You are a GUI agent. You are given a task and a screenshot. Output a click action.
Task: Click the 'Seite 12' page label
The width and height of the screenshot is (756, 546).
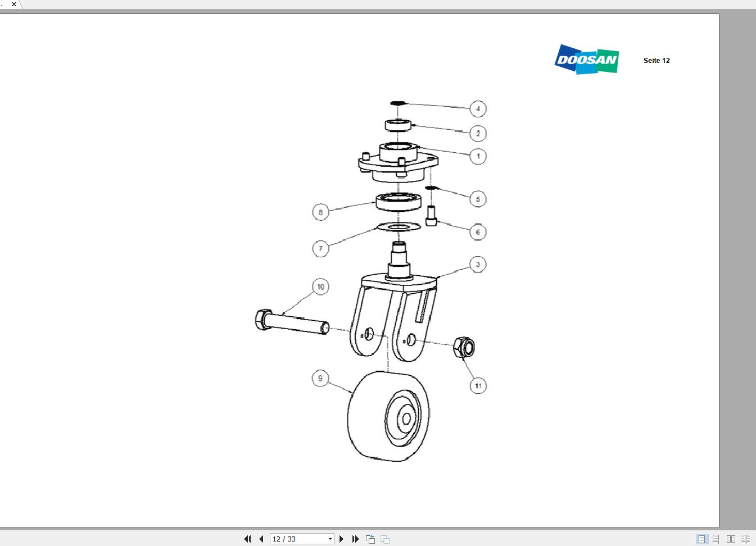coord(657,60)
